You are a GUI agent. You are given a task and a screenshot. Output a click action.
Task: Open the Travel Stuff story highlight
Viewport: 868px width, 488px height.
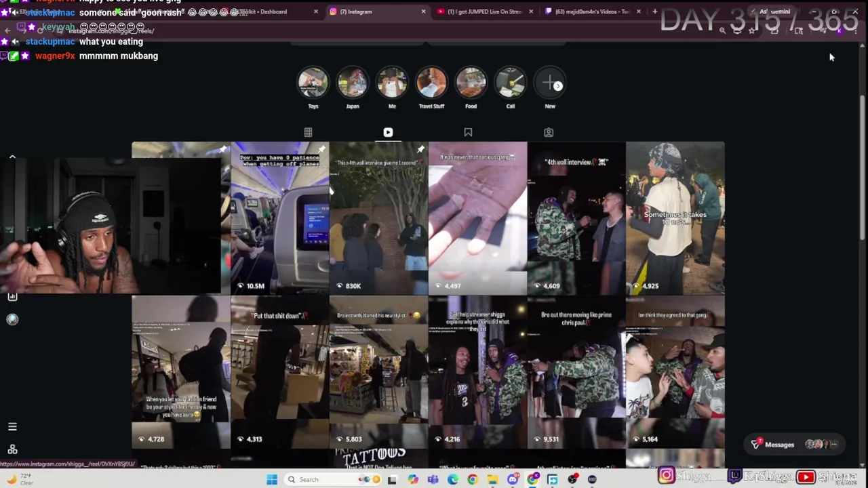[431, 83]
